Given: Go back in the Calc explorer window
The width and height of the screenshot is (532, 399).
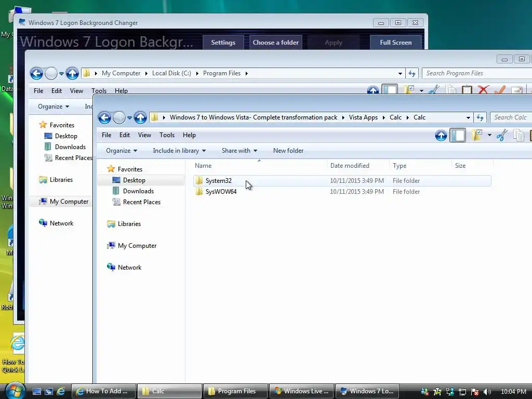Looking at the screenshot, I should coord(104,118).
